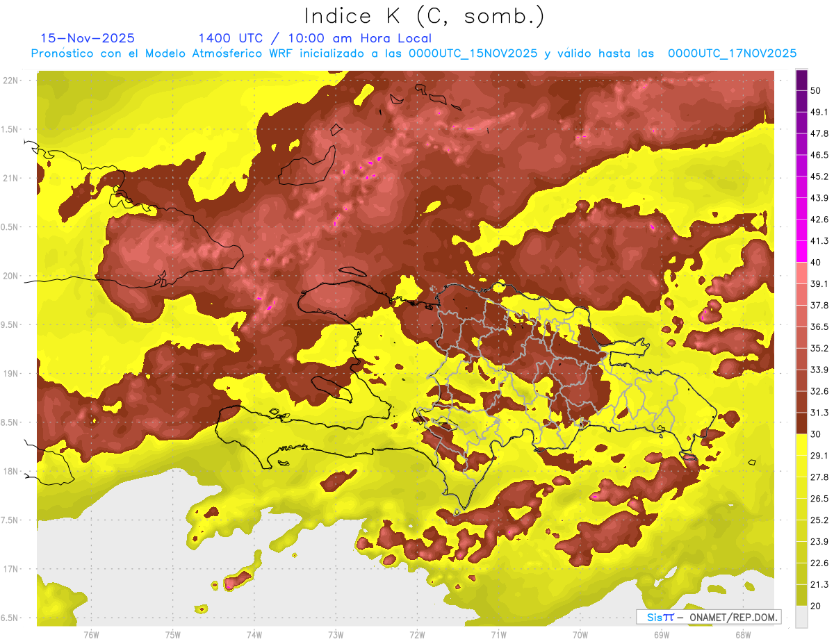Click the '72W' longitude label
The image size is (834, 644).
417,634
